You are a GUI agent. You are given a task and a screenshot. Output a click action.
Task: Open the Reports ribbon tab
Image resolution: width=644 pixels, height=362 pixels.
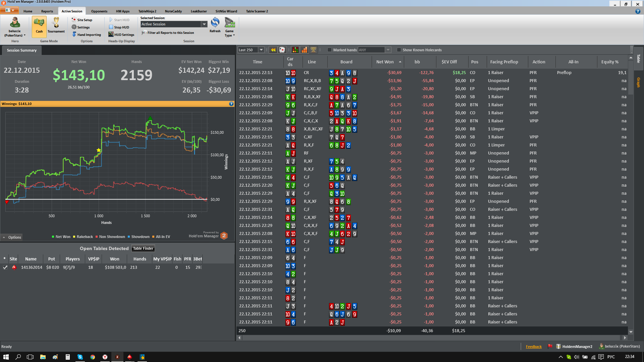[47, 11]
